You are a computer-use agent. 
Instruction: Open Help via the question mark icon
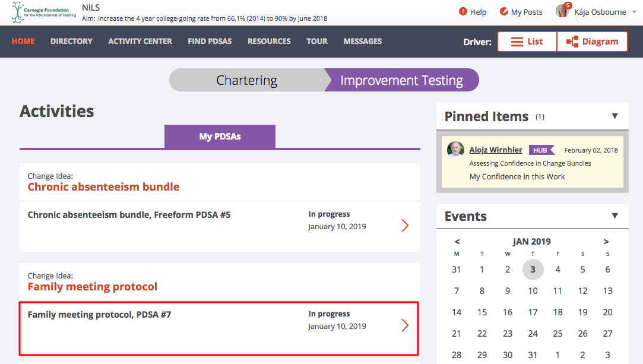pyautogui.click(x=463, y=11)
